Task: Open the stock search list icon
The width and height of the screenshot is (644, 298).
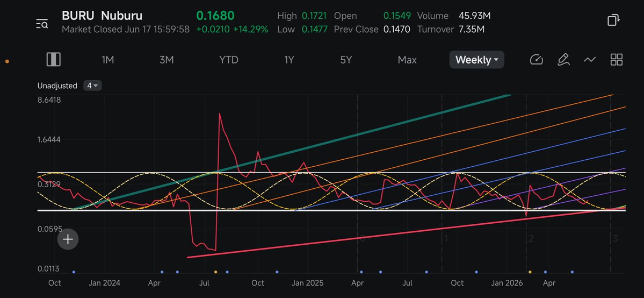Action: pos(42,24)
